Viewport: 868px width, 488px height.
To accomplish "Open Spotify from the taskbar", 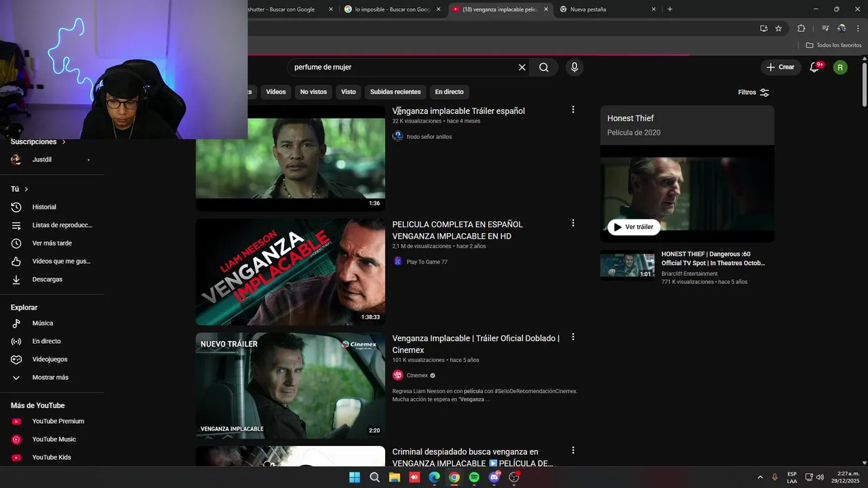I will point(474,477).
